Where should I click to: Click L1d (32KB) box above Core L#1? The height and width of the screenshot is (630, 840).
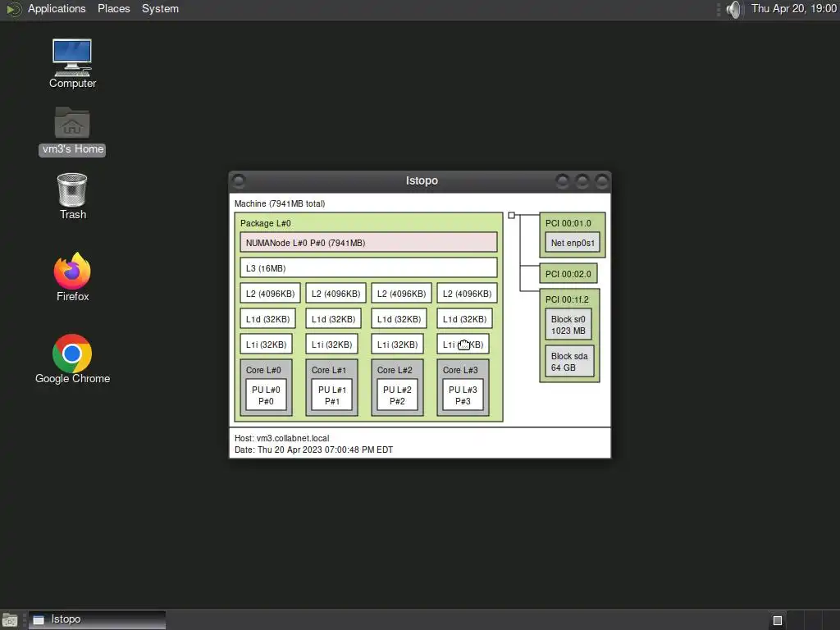333,319
